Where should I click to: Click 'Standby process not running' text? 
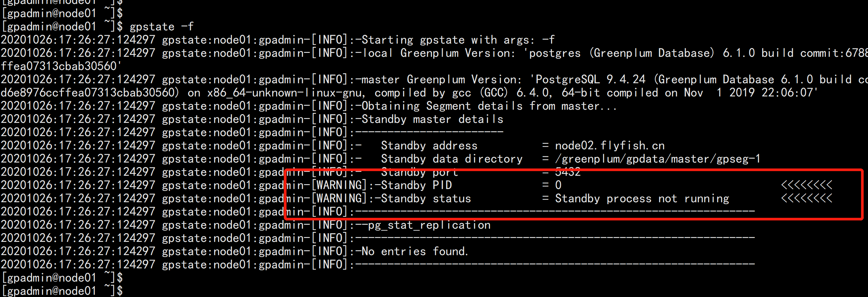pos(642,198)
